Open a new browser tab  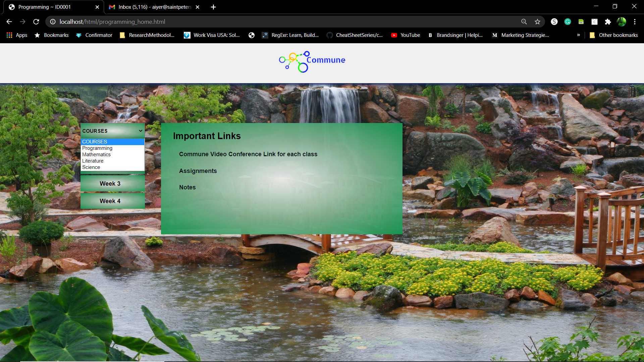[x=213, y=7]
